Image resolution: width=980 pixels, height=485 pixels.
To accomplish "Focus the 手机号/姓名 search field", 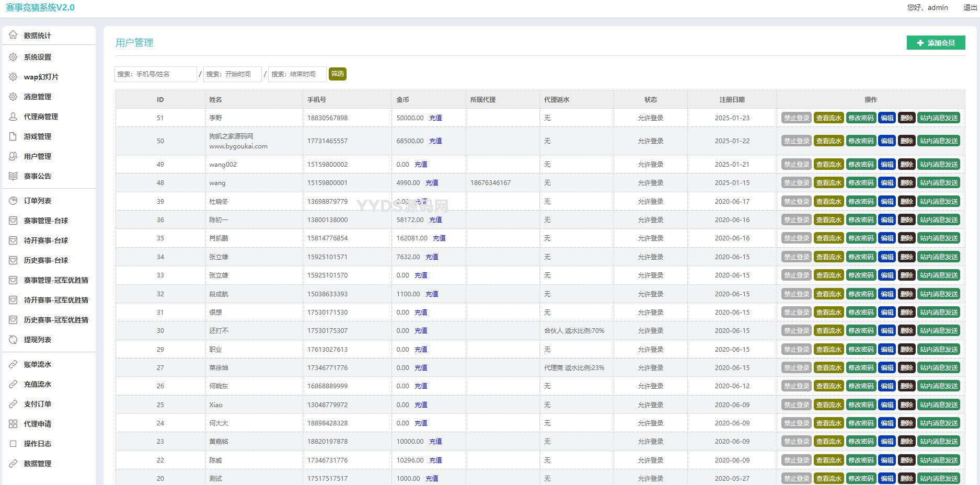I will [155, 74].
